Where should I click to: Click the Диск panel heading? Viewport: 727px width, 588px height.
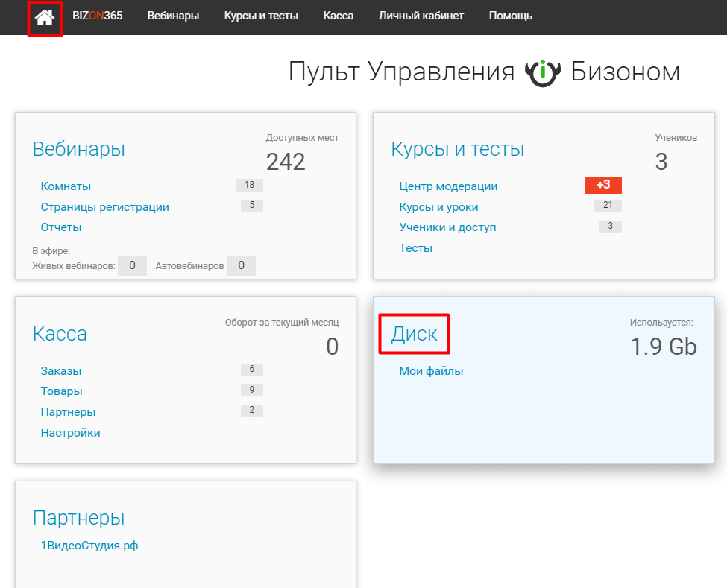(x=414, y=334)
